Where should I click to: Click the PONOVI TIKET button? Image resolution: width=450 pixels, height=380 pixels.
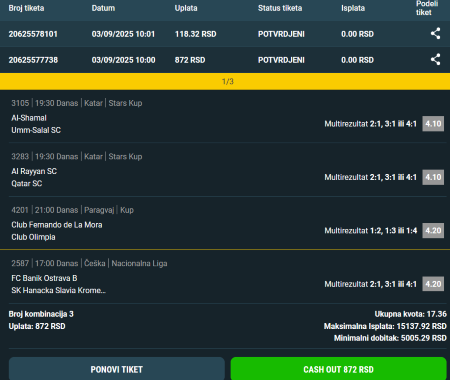click(117, 369)
